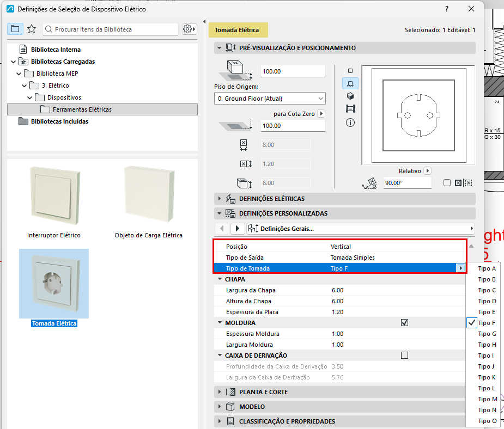Click the Relativo rotation arrow button

[428, 171]
